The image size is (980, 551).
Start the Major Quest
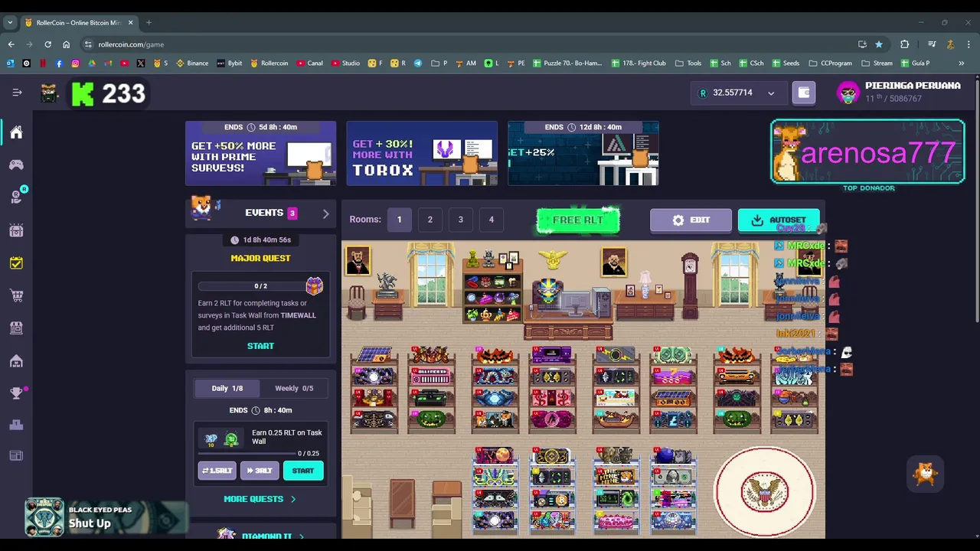[x=260, y=346]
